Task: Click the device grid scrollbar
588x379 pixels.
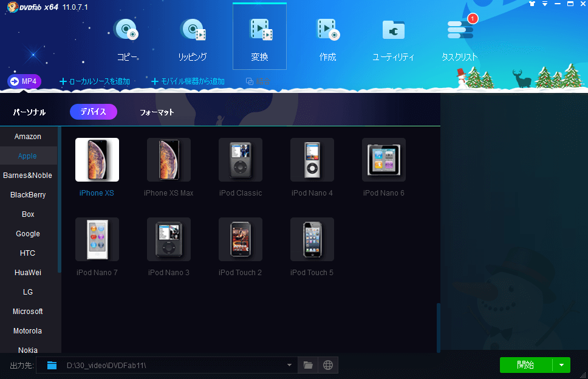Action: (x=439, y=327)
